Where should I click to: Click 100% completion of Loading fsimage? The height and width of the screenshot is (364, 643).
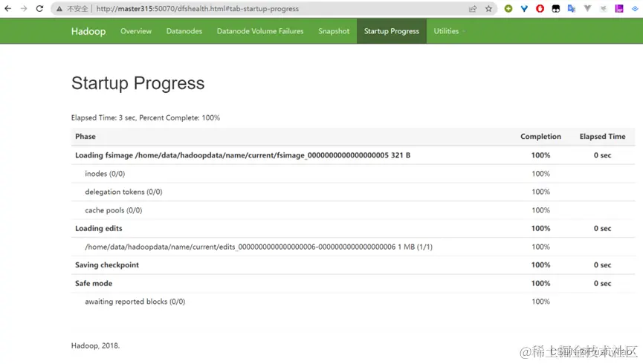click(540, 155)
